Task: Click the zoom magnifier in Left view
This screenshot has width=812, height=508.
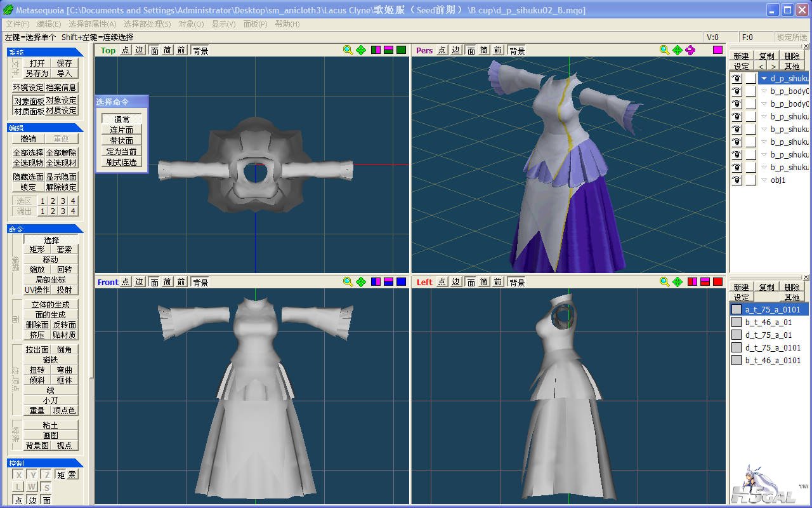Action: 664,282
